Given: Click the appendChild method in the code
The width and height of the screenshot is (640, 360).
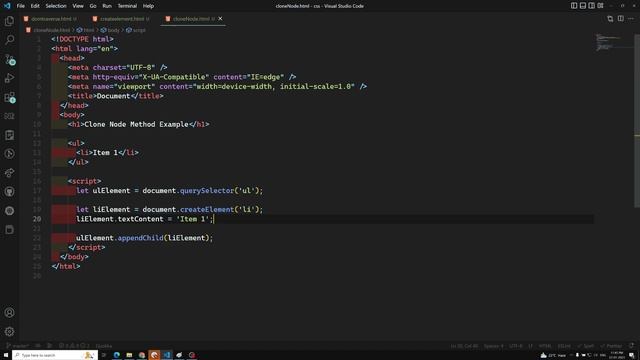Looking at the screenshot, I should (x=140, y=238).
